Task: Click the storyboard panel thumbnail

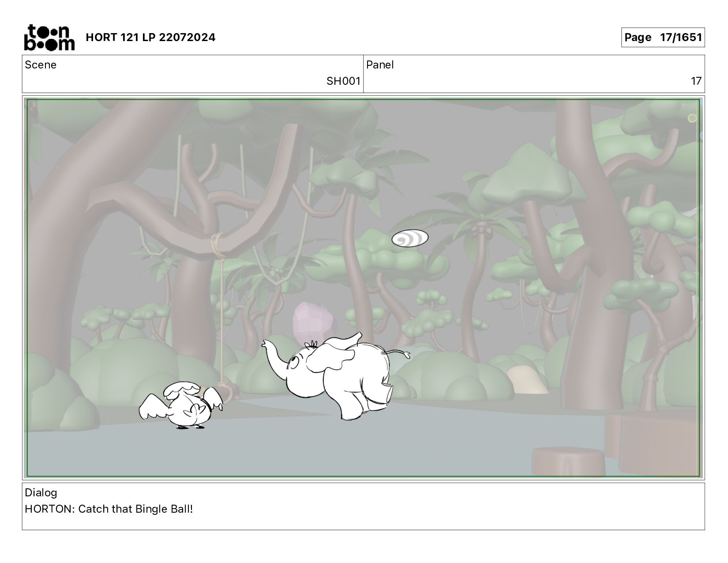Action: (x=363, y=288)
